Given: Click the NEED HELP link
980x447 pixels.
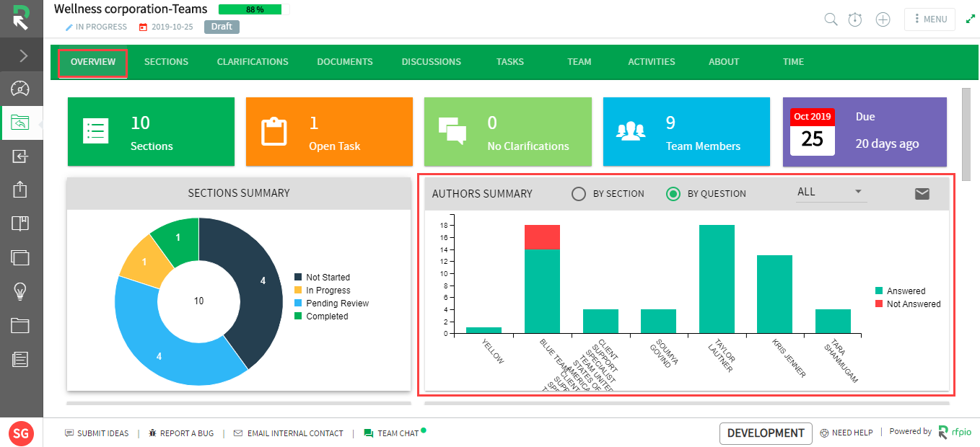Looking at the screenshot, I should 846,433.
